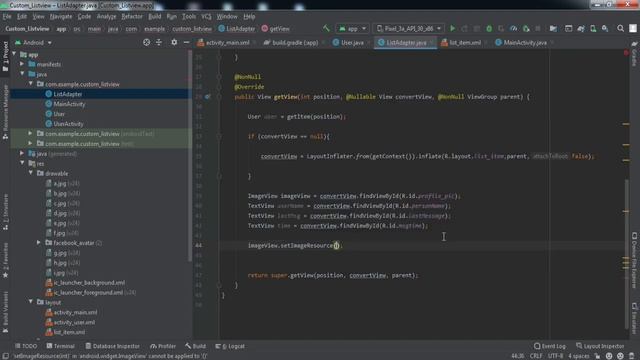Viewport: 640px width, 360px height.
Task: Open the Terminal tool window
Action: (x=60, y=346)
